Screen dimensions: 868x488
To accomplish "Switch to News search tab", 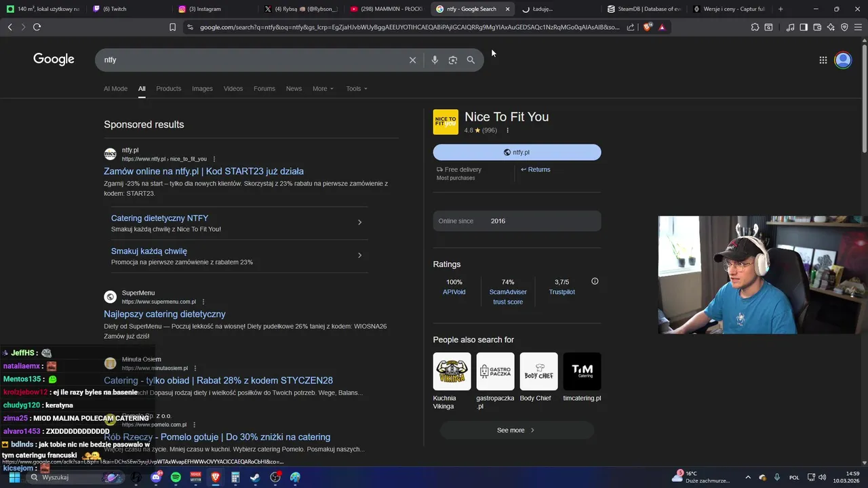I will point(294,89).
